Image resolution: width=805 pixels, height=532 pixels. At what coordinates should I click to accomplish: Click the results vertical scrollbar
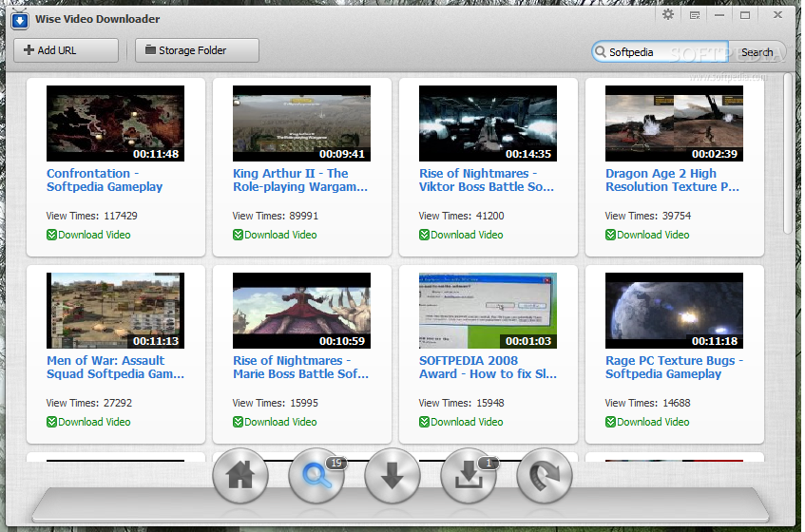coord(788,154)
